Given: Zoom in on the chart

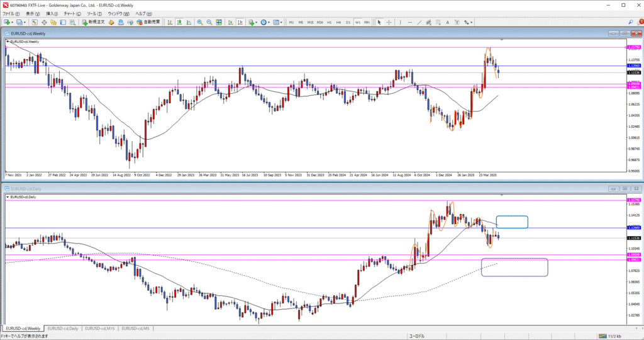Looking at the screenshot, I should click(x=200, y=22).
